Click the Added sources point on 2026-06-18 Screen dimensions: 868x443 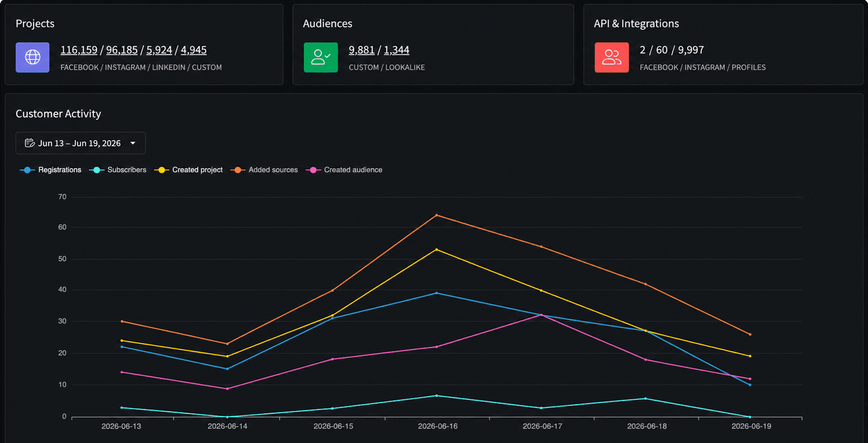[x=645, y=284]
